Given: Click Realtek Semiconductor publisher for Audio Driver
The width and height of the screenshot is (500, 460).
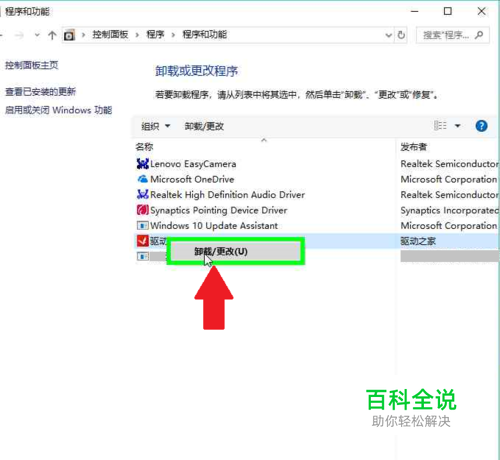Looking at the screenshot, I should click(x=449, y=195).
